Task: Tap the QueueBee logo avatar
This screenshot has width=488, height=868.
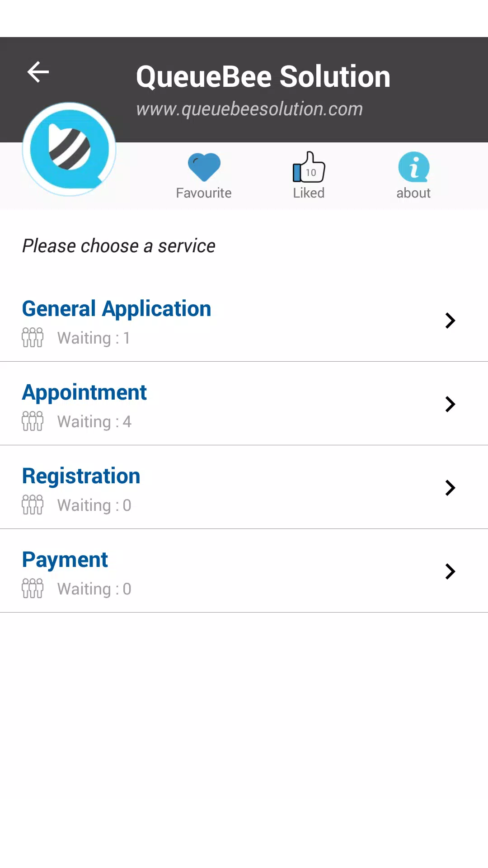Action: click(69, 149)
